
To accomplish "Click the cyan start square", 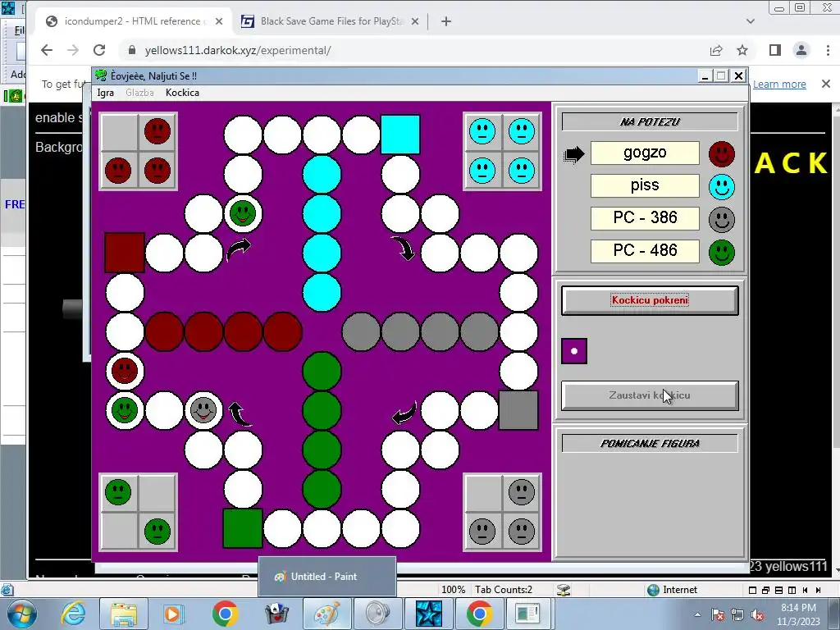I will pyautogui.click(x=400, y=135).
